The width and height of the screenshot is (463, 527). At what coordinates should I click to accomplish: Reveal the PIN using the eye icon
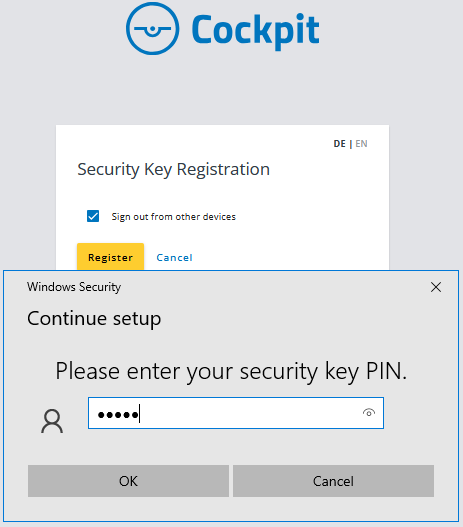coord(369,412)
